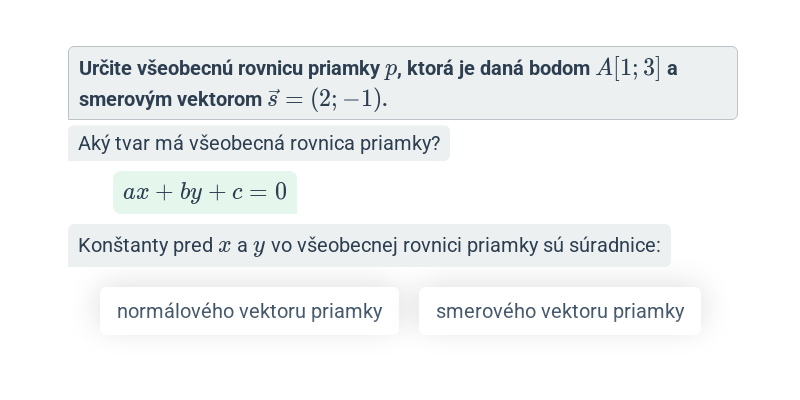Screen dimensions: 800x400
Task: Click the line variable p in the task statement
Action: coord(390,70)
